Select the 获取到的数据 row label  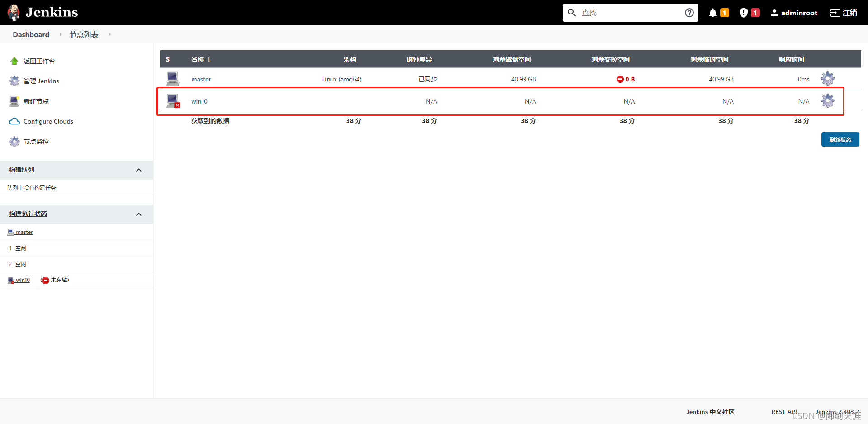210,121
